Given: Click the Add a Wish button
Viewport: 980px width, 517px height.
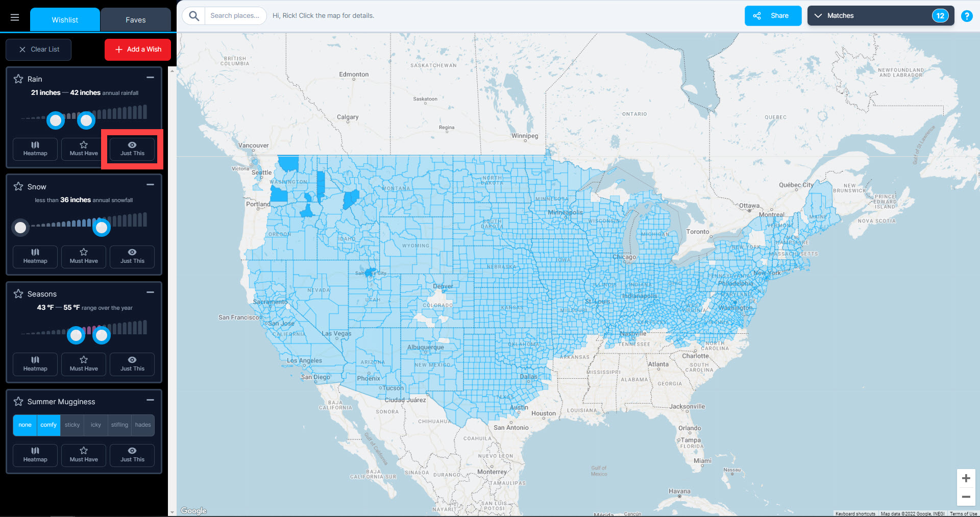Looking at the screenshot, I should click(x=138, y=50).
